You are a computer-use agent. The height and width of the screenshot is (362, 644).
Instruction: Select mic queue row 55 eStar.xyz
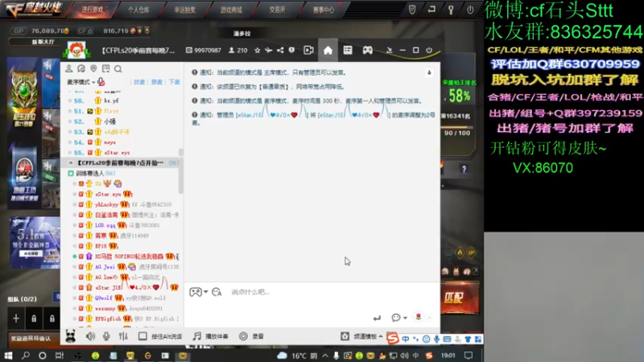click(122, 152)
